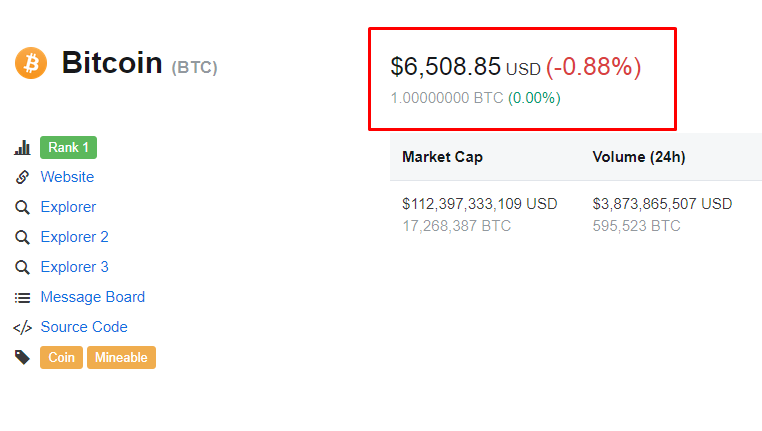Screen dimensions: 762x431
Task: Click the code brackets icon beside Source Code
Action: (x=22, y=327)
